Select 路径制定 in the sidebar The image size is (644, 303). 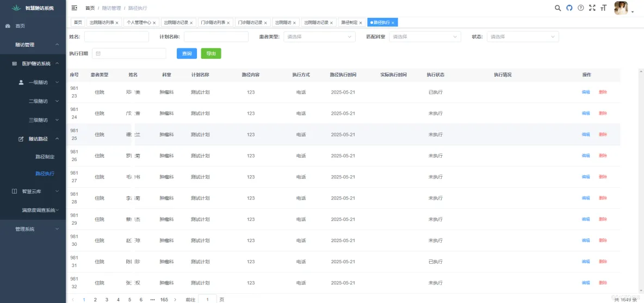(45, 157)
